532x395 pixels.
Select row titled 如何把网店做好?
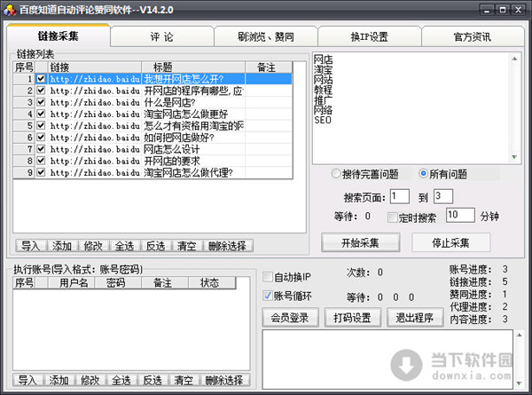pos(153,138)
